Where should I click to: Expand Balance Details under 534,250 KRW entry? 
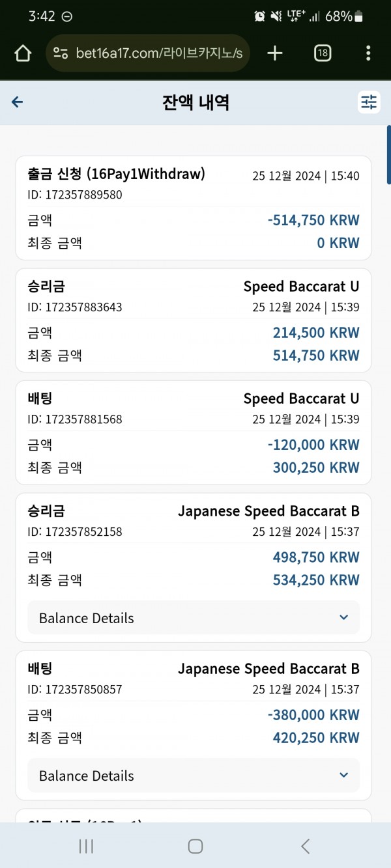194,618
